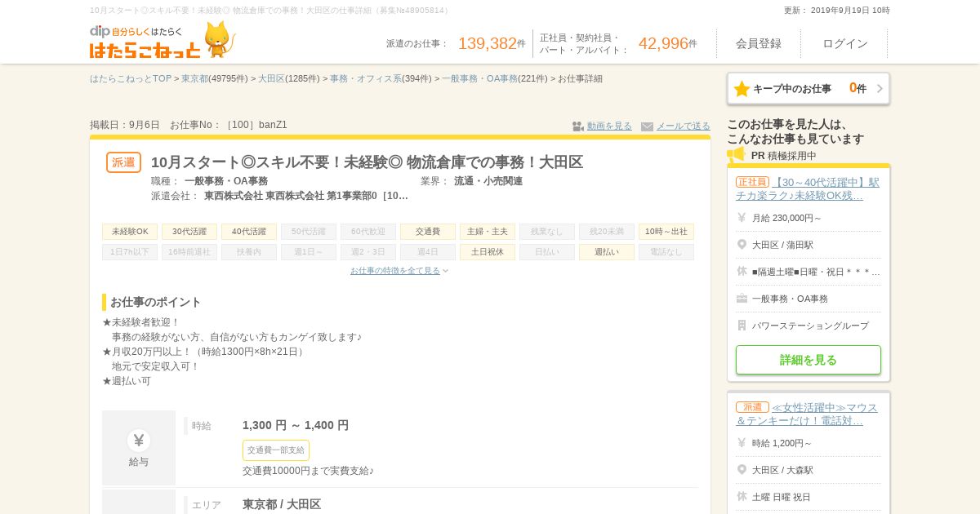Click the yen 給与 salary icon

[x=139, y=441]
